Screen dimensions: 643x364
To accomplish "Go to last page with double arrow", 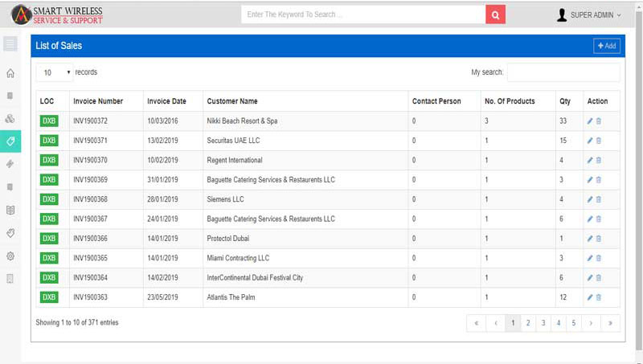I will pos(611,323).
